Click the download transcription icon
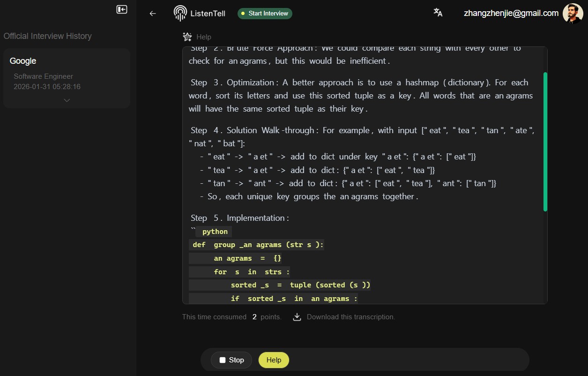588x376 pixels. pos(297,317)
